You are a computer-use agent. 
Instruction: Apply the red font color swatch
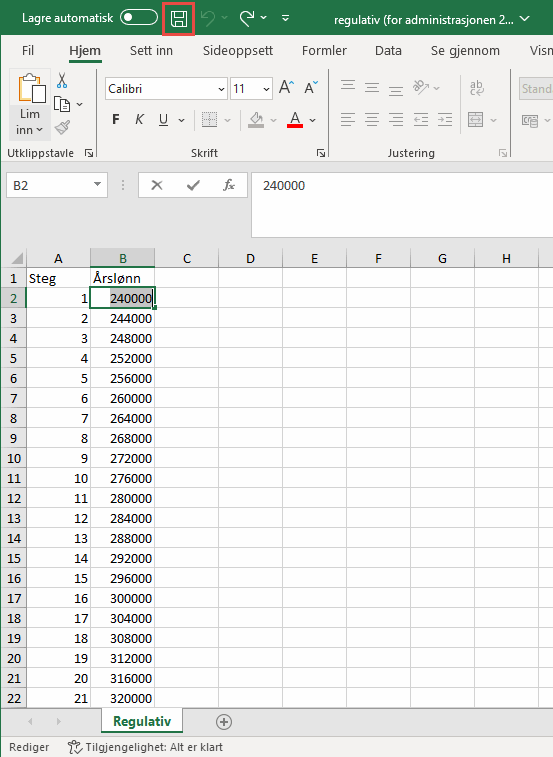(x=295, y=120)
